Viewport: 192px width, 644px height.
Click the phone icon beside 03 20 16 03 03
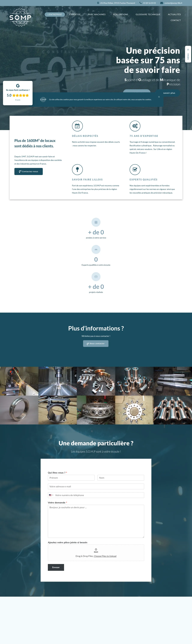141,3
